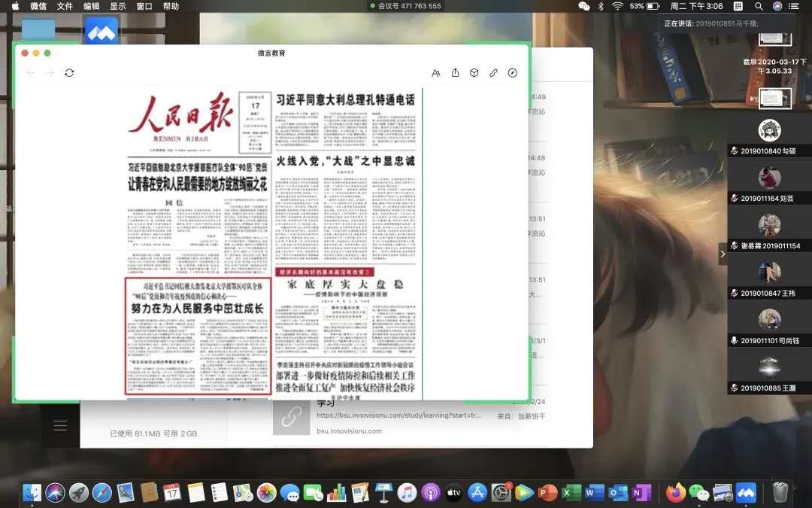Open the 窗口 menu
This screenshot has height=508, width=812.
pyautogui.click(x=144, y=6)
